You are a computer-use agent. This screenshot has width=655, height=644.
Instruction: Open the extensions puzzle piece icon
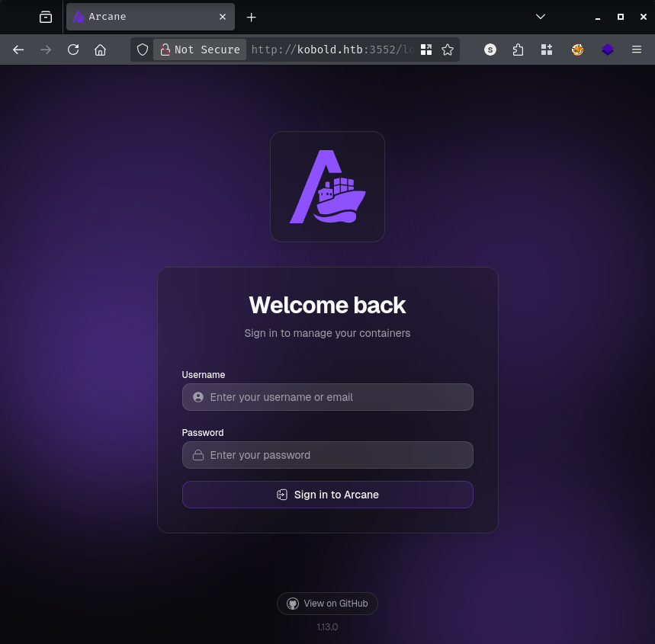(518, 50)
